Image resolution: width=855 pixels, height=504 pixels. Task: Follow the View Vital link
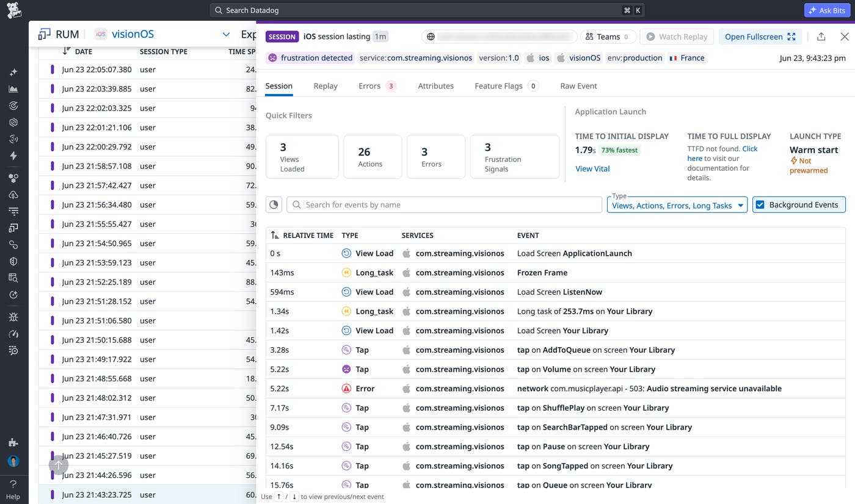(x=592, y=168)
